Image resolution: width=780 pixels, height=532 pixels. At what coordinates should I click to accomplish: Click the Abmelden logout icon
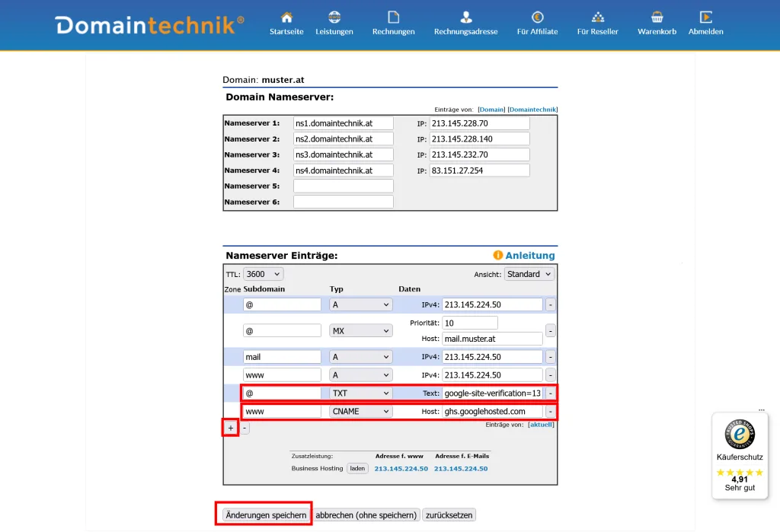(705, 18)
